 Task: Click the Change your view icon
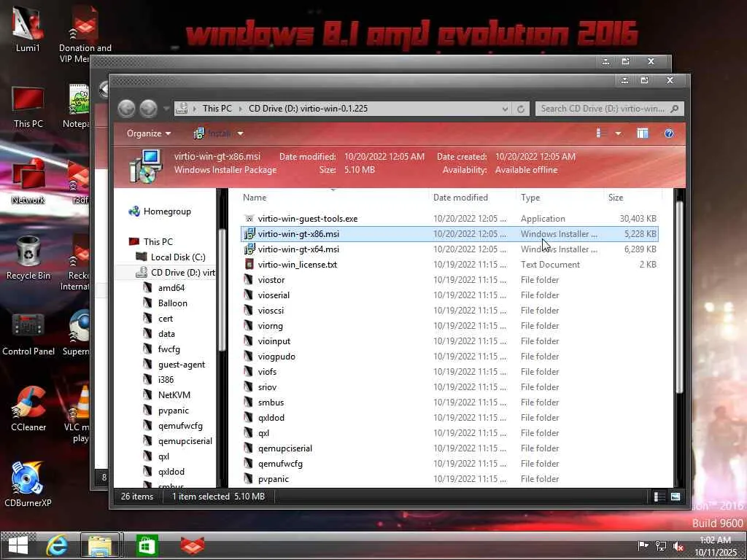point(600,133)
